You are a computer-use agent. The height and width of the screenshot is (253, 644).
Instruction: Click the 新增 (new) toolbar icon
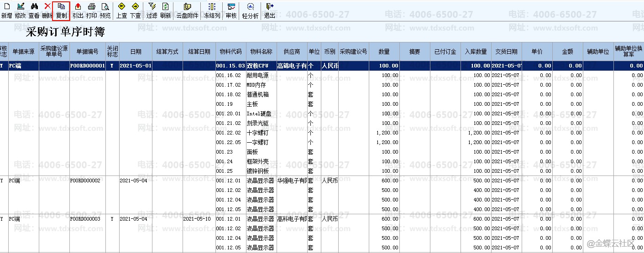tap(7, 10)
